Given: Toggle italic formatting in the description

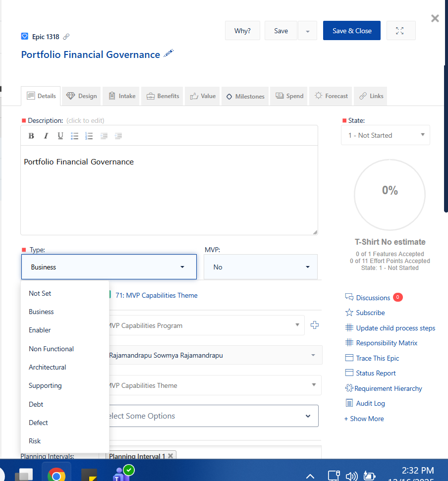Looking at the screenshot, I should coord(46,136).
